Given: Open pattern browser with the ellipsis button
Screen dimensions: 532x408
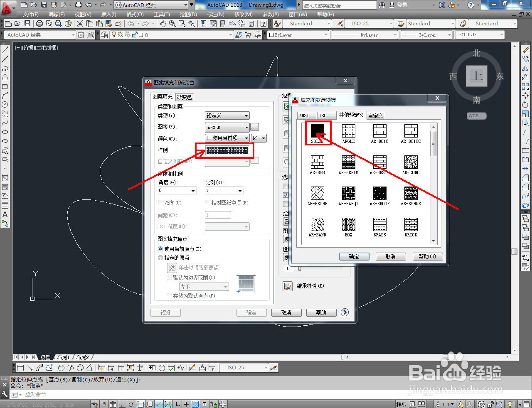Looking at the screenshot, I should pyautogui.click(x=255, y=127).
